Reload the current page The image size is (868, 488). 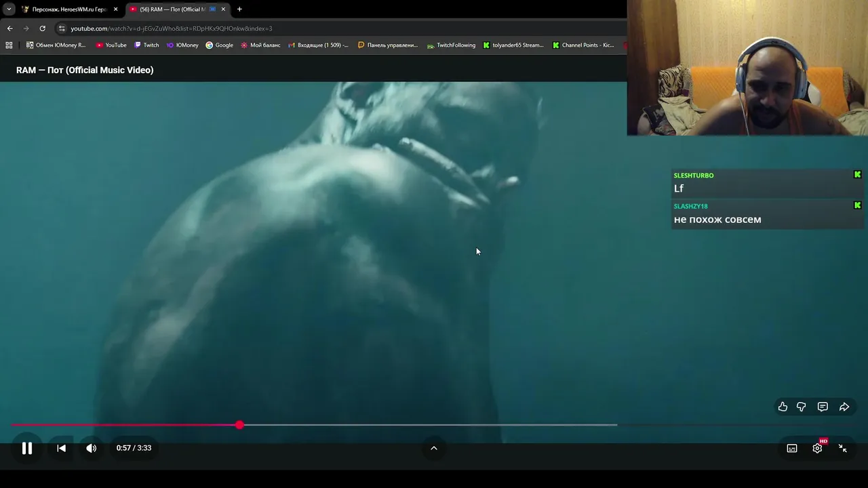(42, 28)
